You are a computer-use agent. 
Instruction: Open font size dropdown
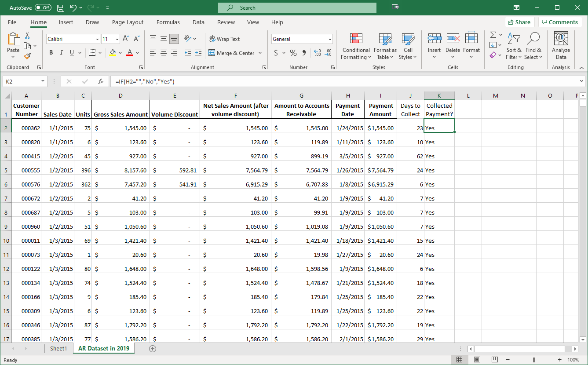(117, 39)
